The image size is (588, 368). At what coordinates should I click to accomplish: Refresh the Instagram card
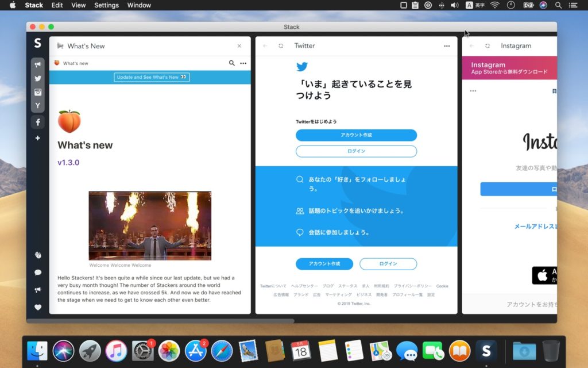[488, 45]
